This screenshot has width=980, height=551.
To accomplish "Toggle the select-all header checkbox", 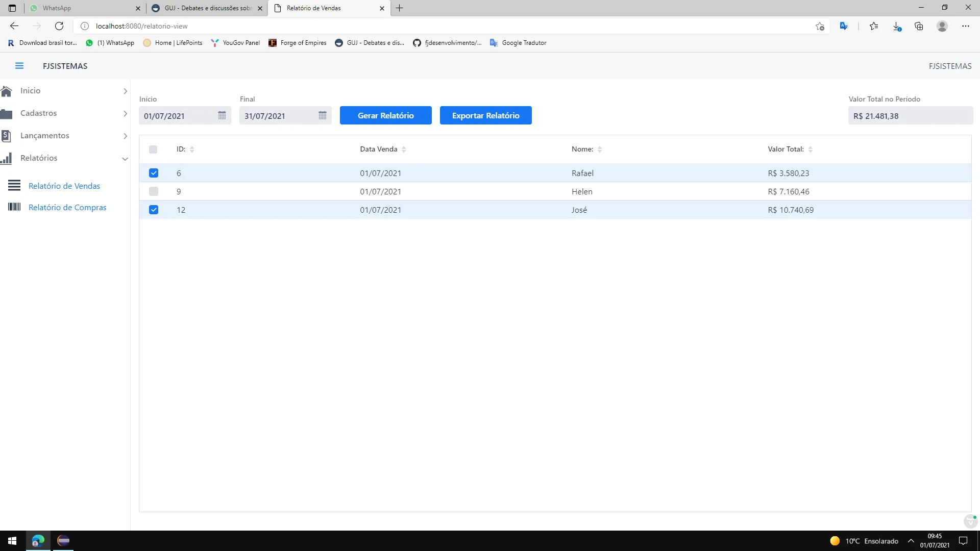I will tap(153, 149).
